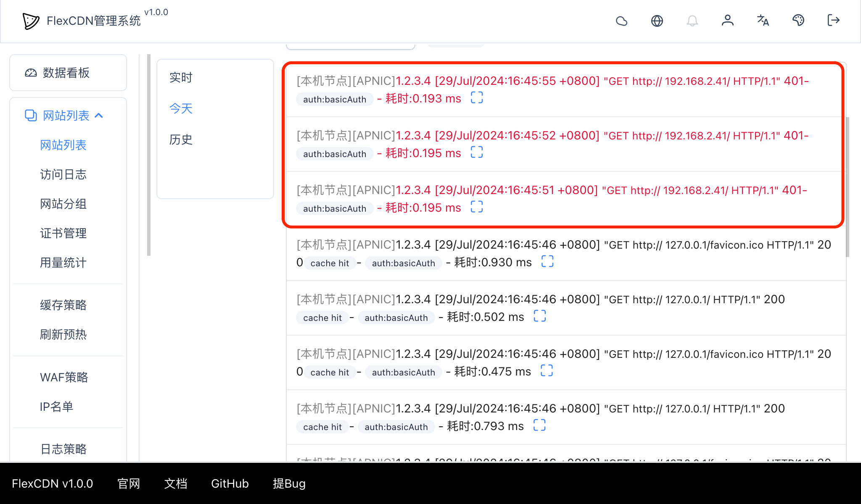Viewport: 861px width, 504px height.
Task: Open the user account icon
Action: coord(728,21)
